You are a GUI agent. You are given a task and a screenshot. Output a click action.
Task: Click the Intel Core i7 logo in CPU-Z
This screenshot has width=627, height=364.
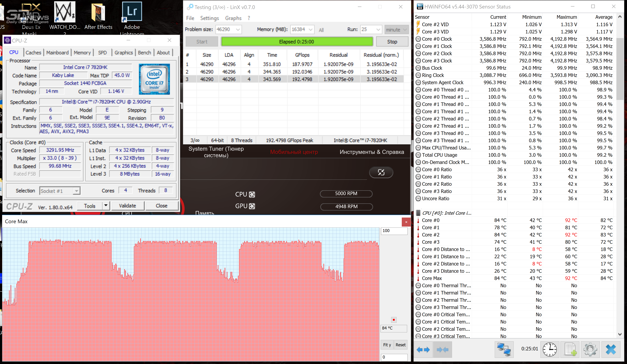(154, 79)
